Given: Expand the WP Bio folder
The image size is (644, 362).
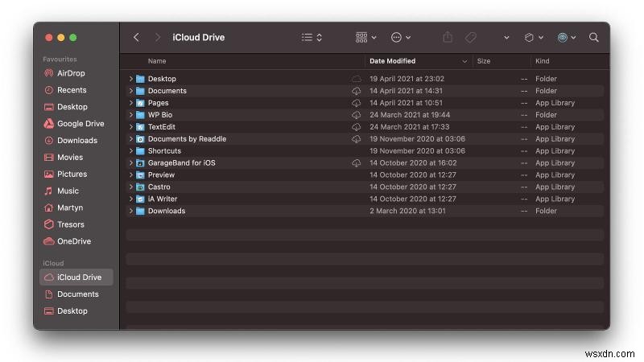Looking at the screenshot, I should (x=131, y=115).
